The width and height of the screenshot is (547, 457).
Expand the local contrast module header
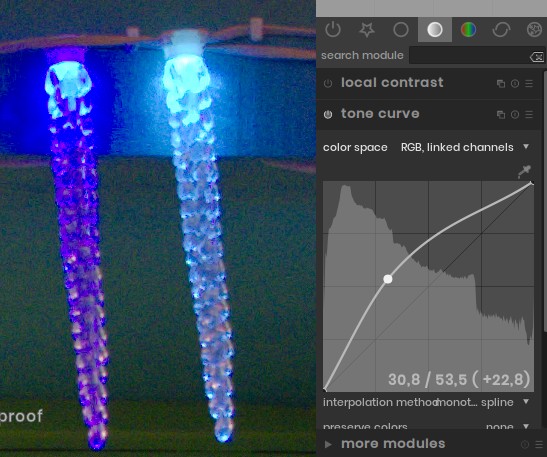point(392,83)
